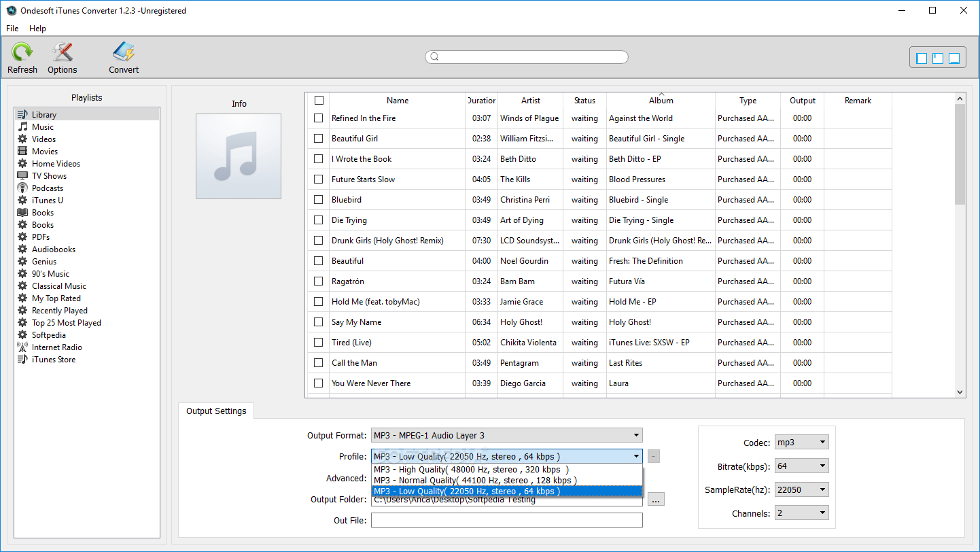Start conversion with the Convert icon
Viewport: 980px width, 552px height.
[123, 52]
